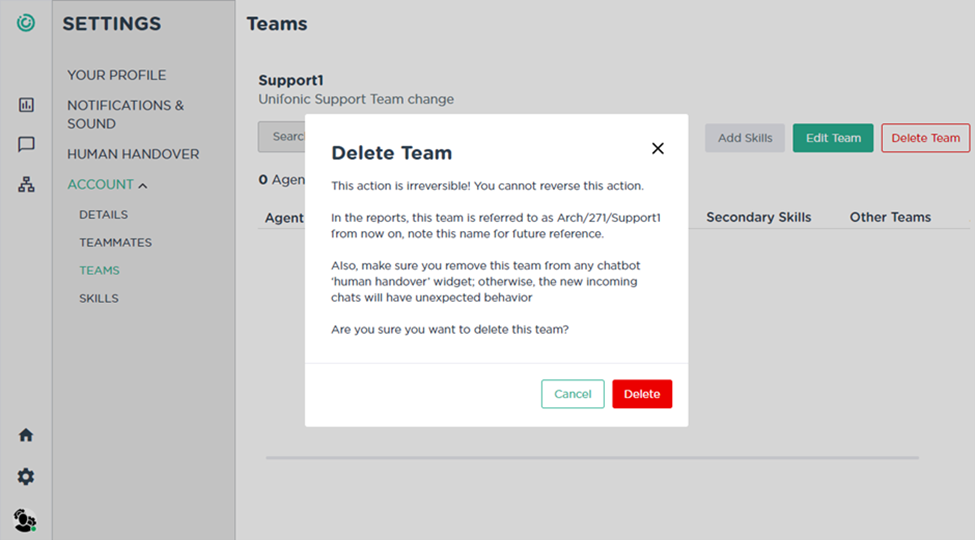Click the Unifonic logo icon
The height and width of the screenshot is (540, 975).
tap(25, 23)
